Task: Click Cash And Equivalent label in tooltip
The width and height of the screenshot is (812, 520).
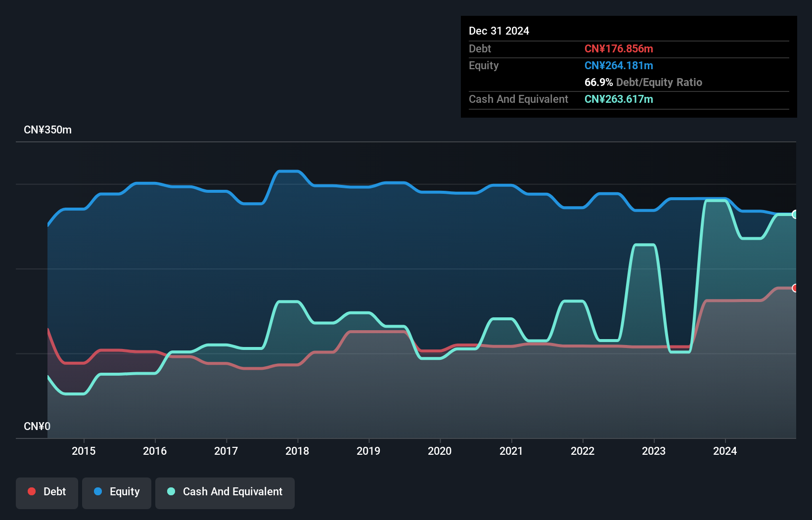Action: (518, 99)
